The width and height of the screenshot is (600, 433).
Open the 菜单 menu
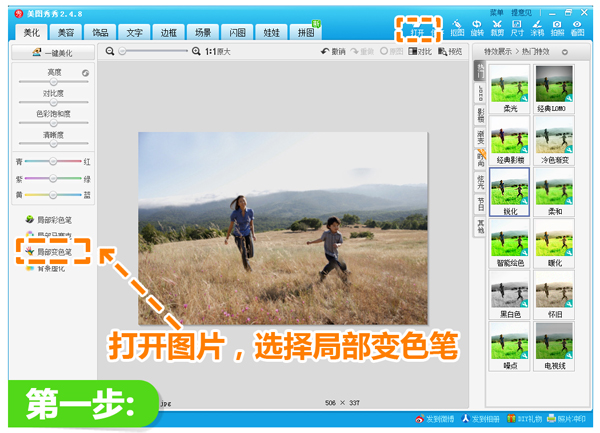click(497, 13)
